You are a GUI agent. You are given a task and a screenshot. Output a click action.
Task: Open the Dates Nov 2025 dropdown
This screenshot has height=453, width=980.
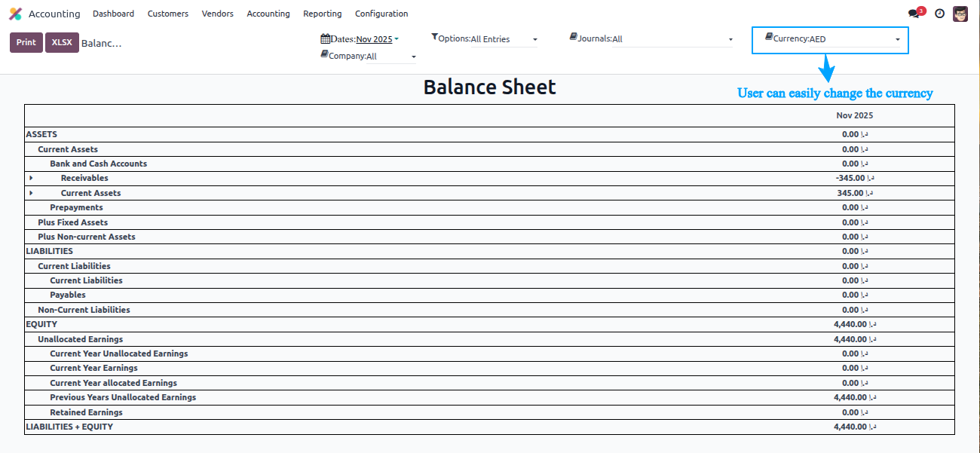pyautogui.click(x=378, y=39)
